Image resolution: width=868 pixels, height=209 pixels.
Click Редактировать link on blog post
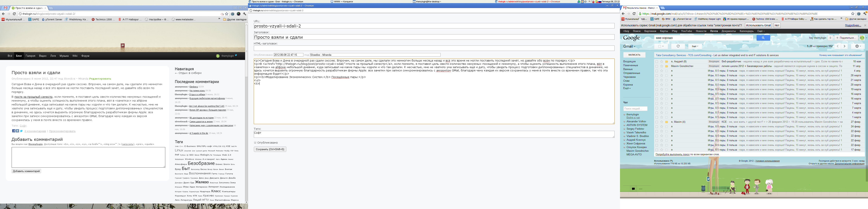(x=100, y=79)
